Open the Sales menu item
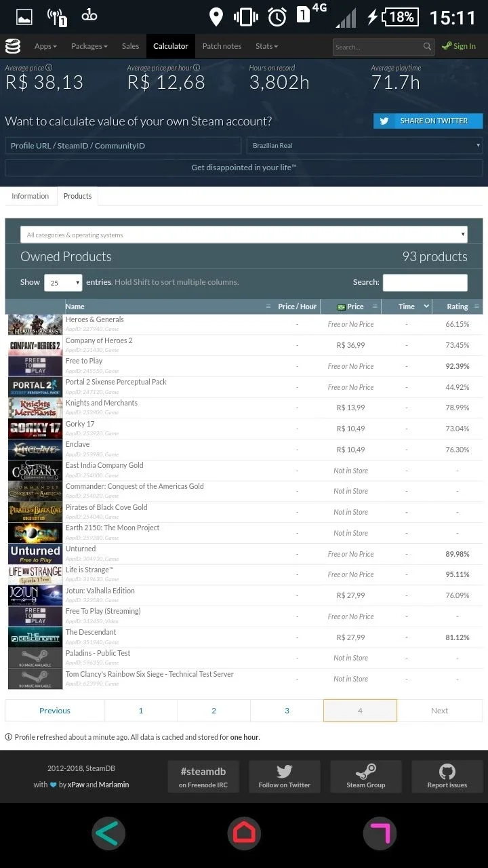 130,46
